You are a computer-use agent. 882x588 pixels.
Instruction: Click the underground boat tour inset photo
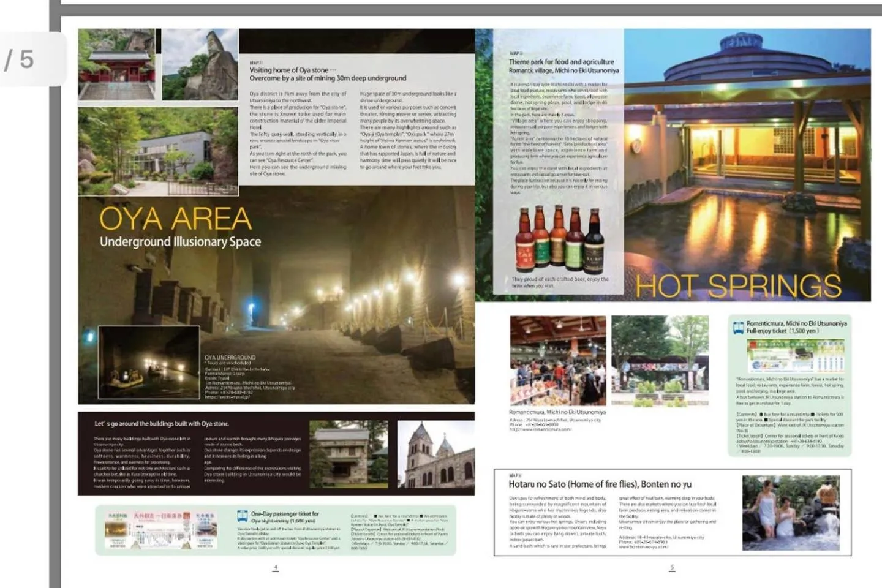tap(149, 364)
